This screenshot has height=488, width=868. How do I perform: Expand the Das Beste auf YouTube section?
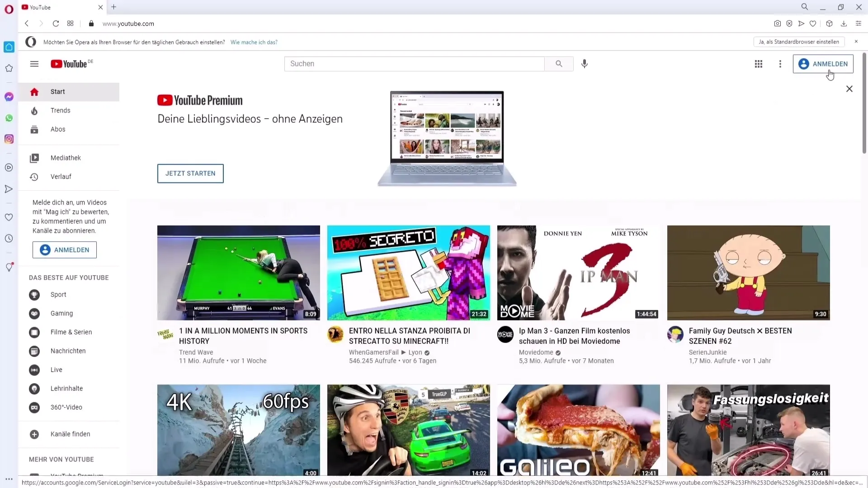[x=69, y=278]
